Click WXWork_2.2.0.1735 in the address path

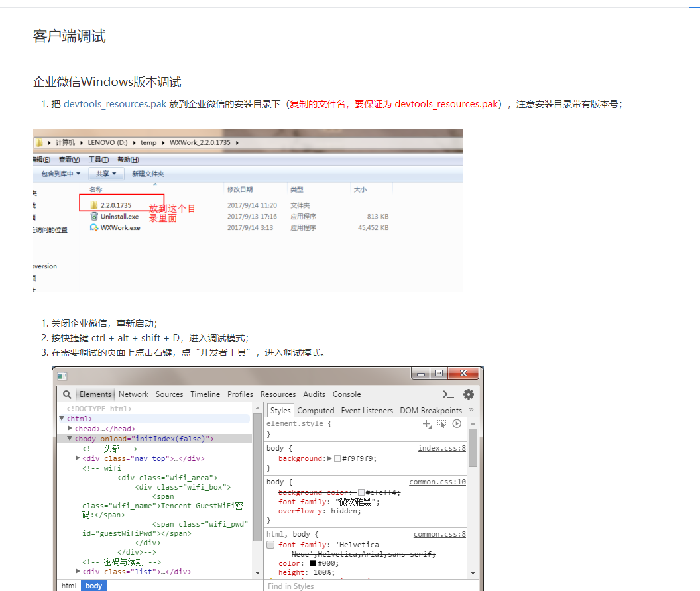pyautogui.click(x=200, y=142)
